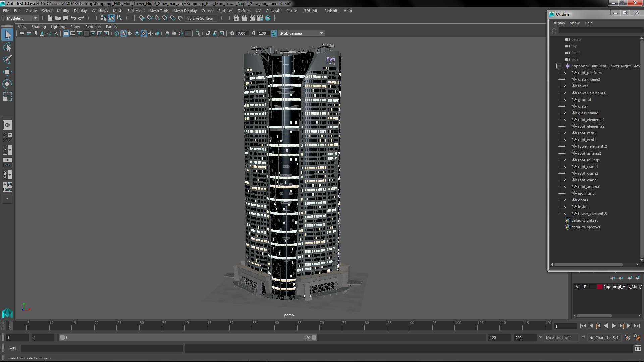
Task: Activate the Scale tool
Action: click(7, 97)
